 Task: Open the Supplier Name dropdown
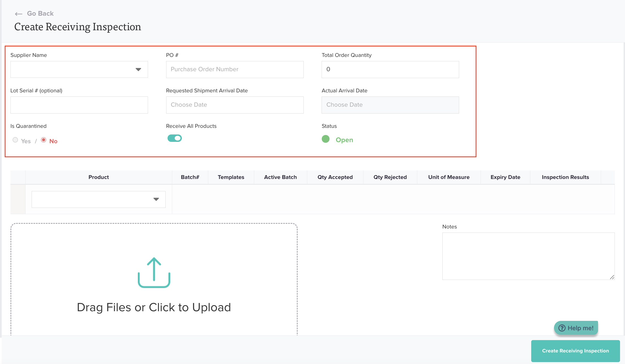point(79,70)
